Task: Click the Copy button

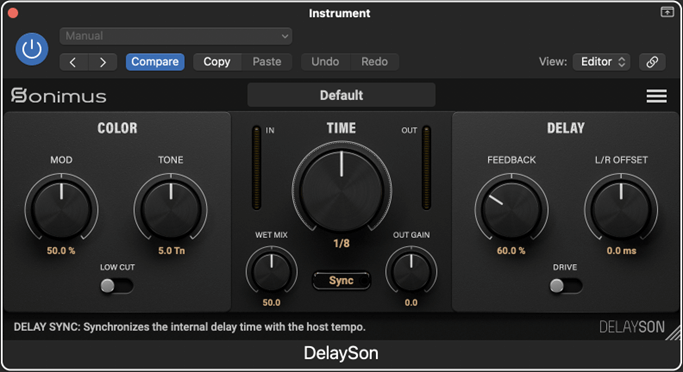Action: pos(217,62)
